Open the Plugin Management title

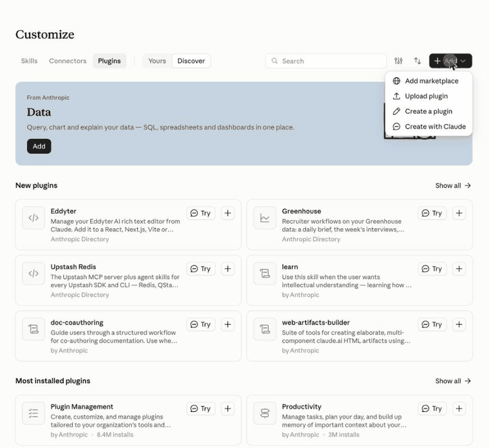(x=82, y=407)
